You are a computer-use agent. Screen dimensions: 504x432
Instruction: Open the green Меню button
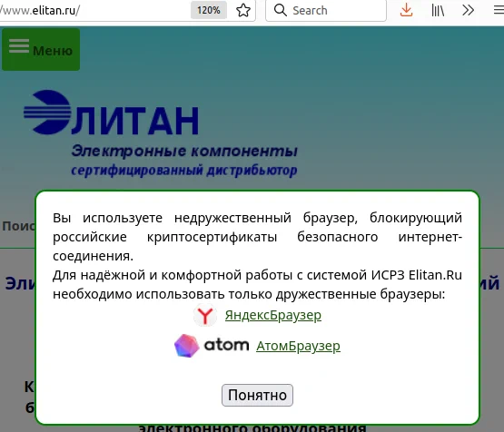pyautogui.click(x=41, y=50)
